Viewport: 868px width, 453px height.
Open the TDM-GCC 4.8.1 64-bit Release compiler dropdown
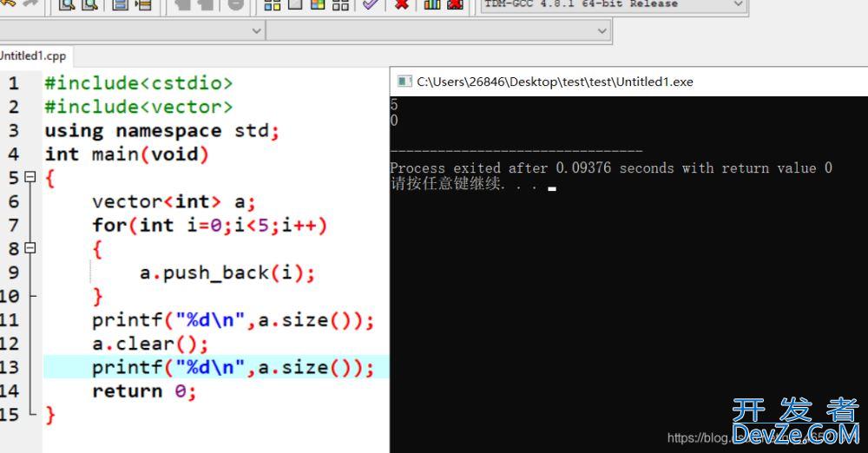pyautogui.click(x=613, y=4)
